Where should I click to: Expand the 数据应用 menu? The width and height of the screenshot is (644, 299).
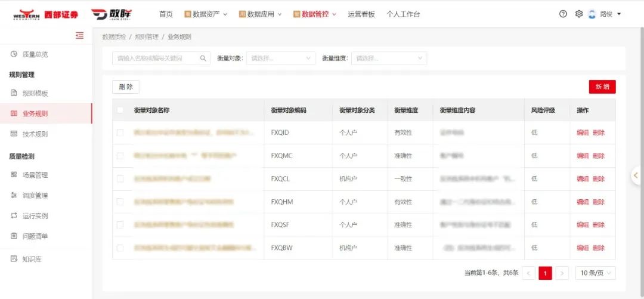261,14
